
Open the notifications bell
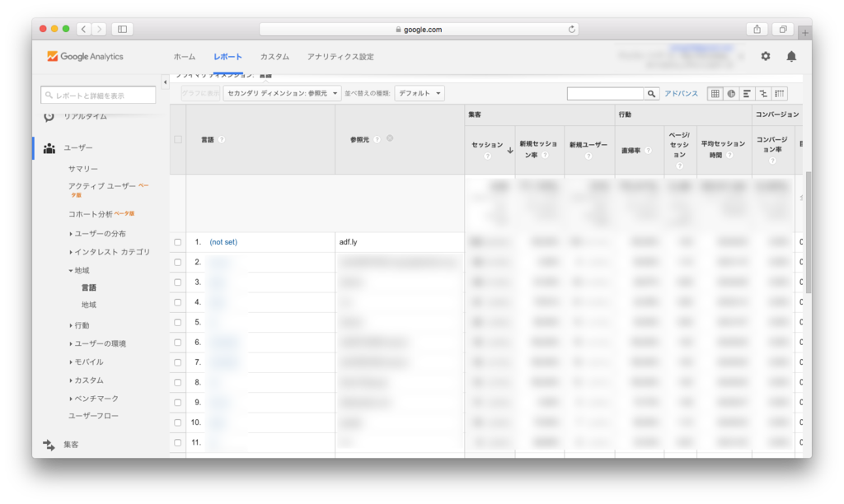[x=791, y=57]
